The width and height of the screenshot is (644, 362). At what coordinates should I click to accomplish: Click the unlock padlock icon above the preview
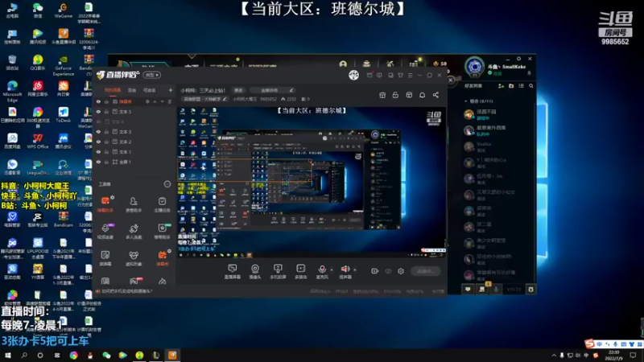[x=395, y=95]
